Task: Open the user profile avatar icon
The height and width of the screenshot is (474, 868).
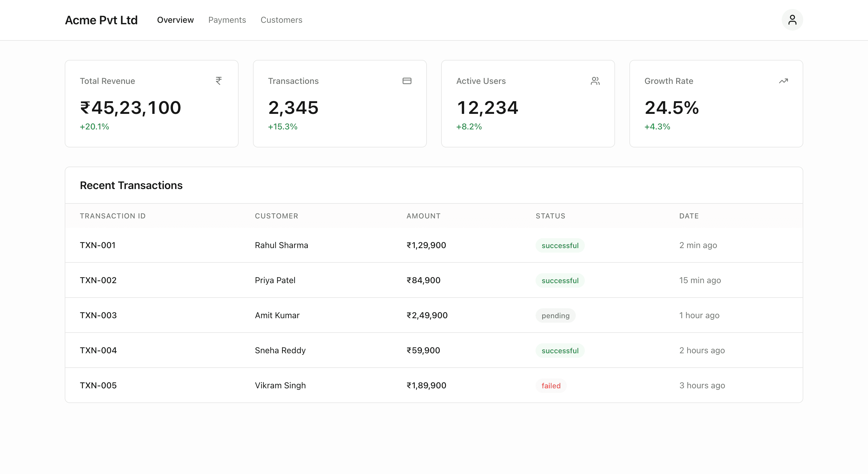Action: [x=792, y=19]
